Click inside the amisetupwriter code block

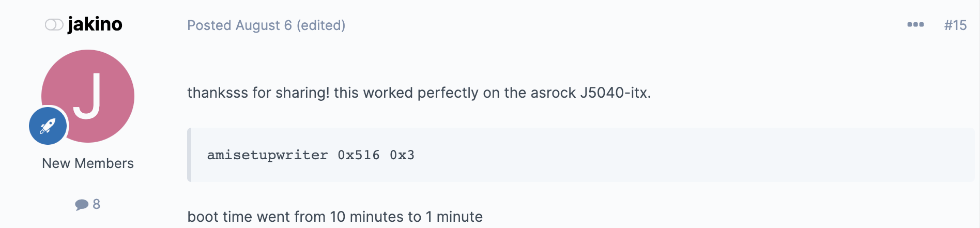(581, 155)
